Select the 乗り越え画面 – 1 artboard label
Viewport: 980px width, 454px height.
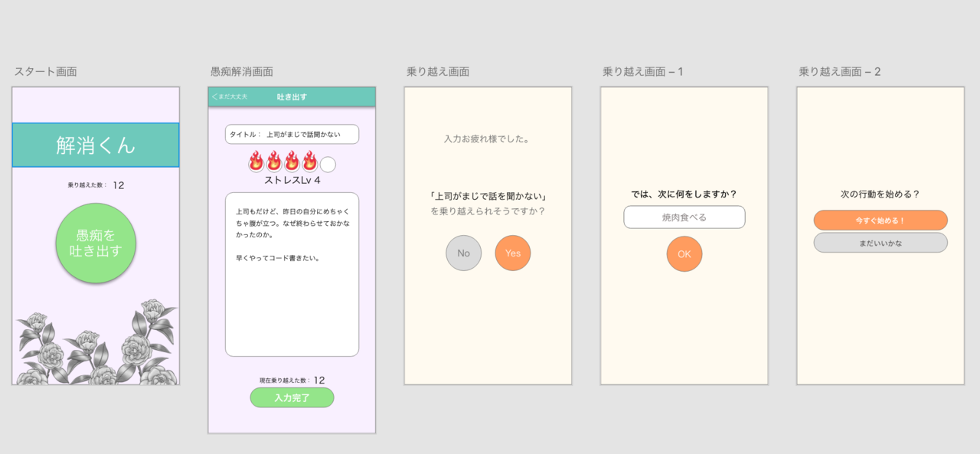[x=642, y=71]
